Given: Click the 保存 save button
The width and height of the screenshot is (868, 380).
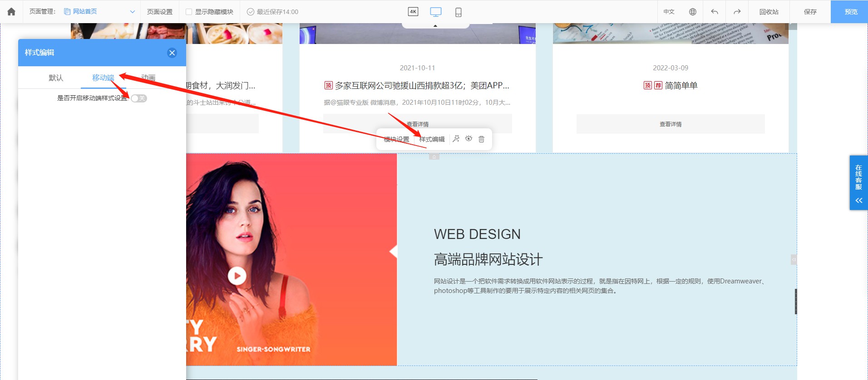Looking at the screenshot, I should pos(810,12).
